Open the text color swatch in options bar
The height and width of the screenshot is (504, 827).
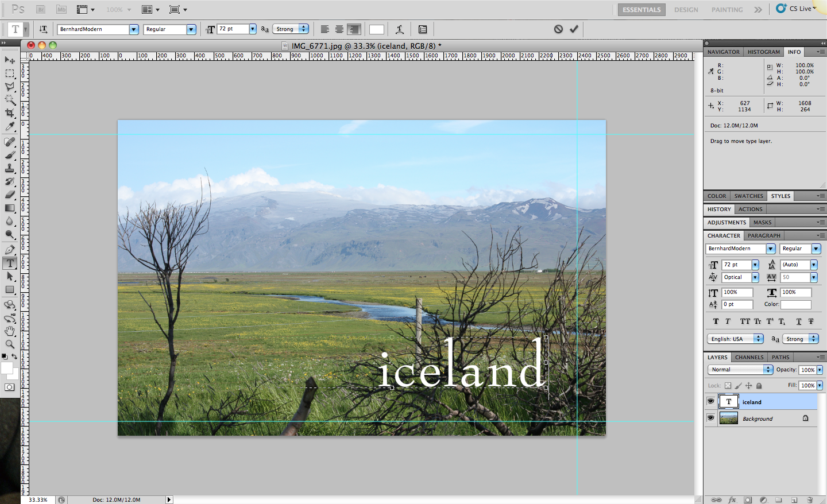click(x=377, y=29)
